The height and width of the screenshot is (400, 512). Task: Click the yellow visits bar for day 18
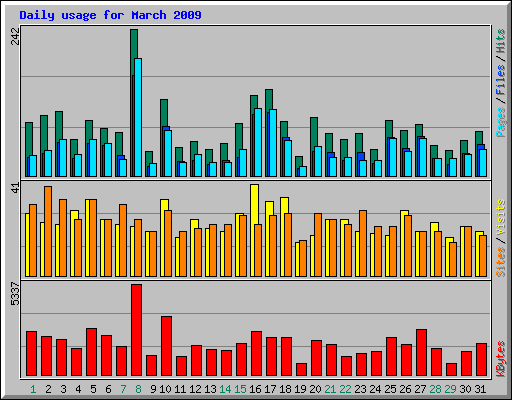284,205
